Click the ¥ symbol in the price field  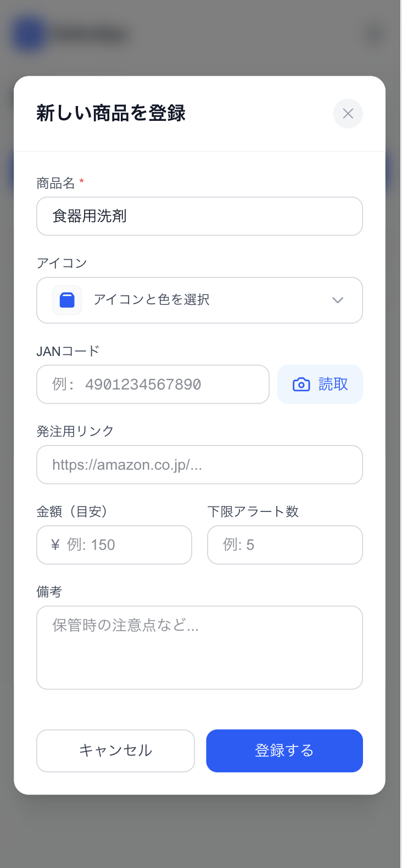click(x=55, y=545)
